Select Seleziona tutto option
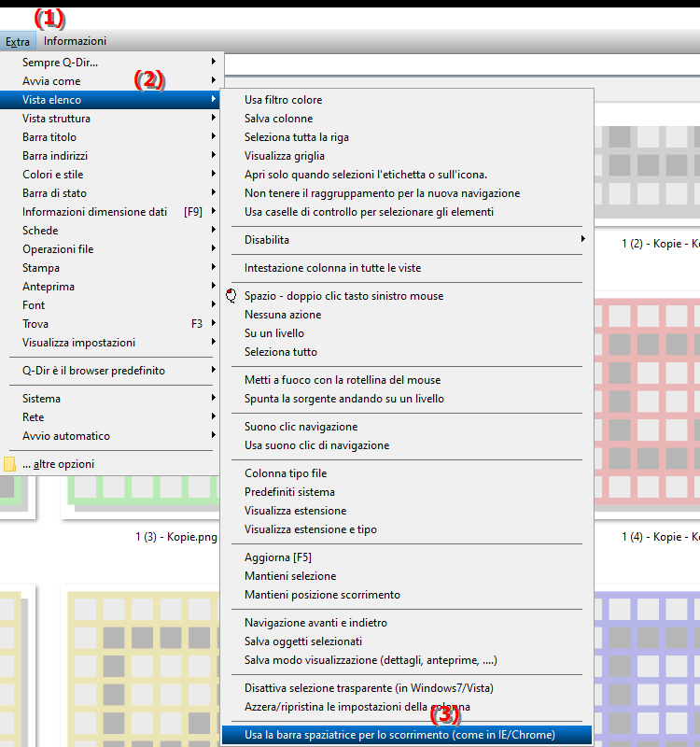 coord(407,352)
